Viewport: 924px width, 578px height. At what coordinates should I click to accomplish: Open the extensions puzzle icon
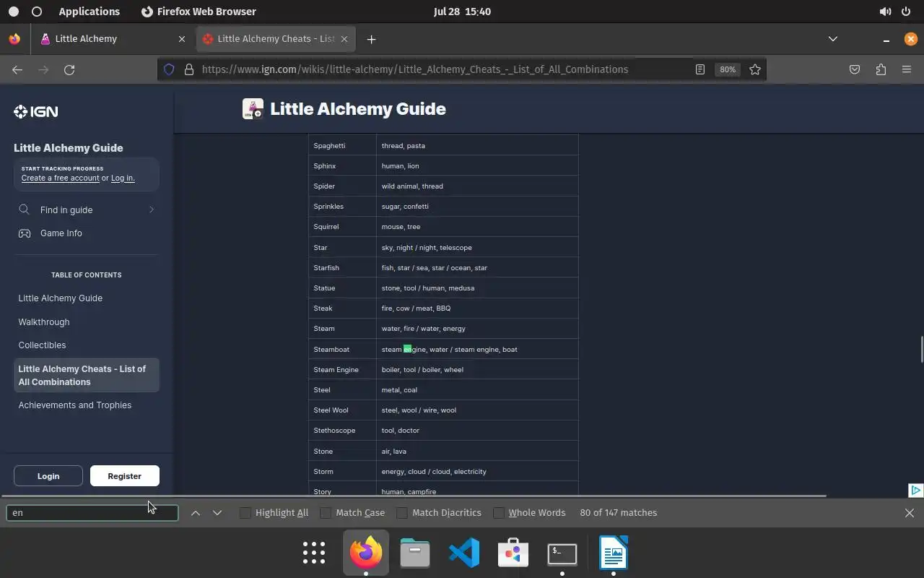(881, 69)
